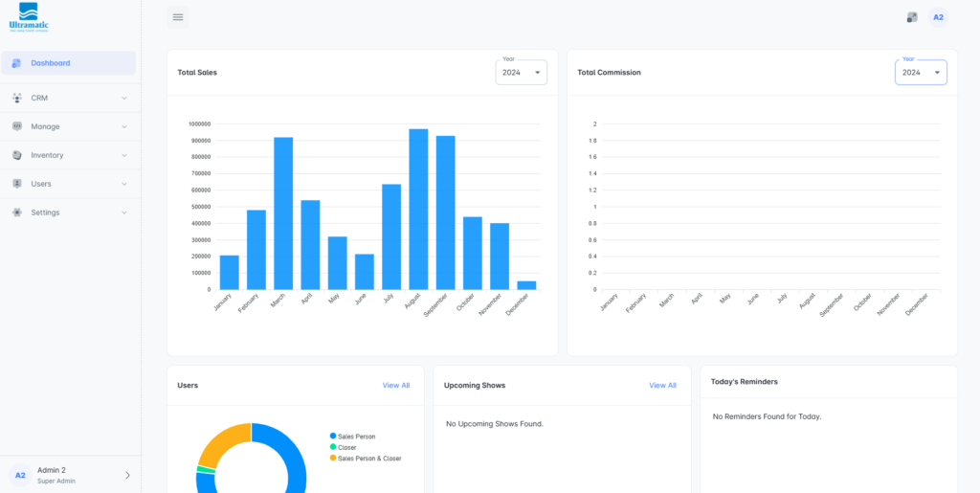Viewport: 980px width, 493px height.
Task: Open the A2 avatar in top bar
Action: point(938,17)
